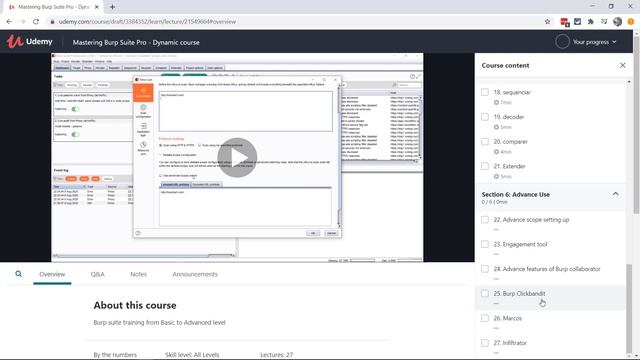This screenshot has height=360, width=640.
Task: Open lecture 25. Burp Clickbandit
Action: coord(519,293)
